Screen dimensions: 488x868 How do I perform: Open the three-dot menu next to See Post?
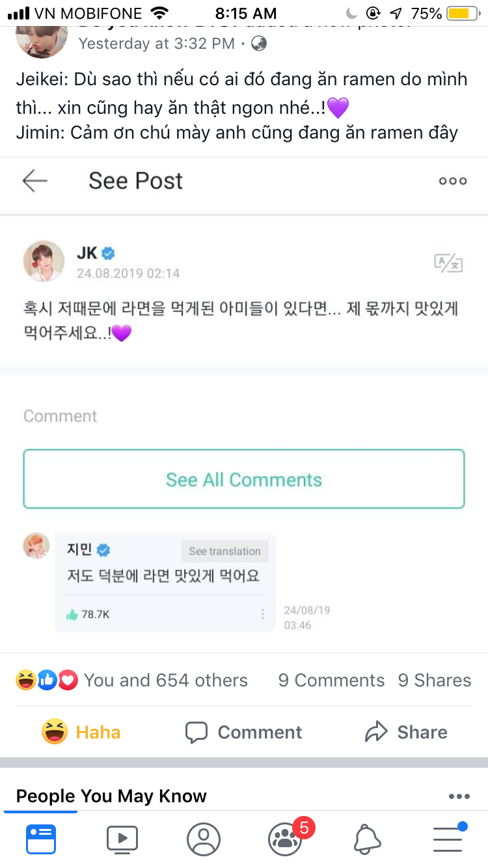pyautogui.click(x=453, y=181)
